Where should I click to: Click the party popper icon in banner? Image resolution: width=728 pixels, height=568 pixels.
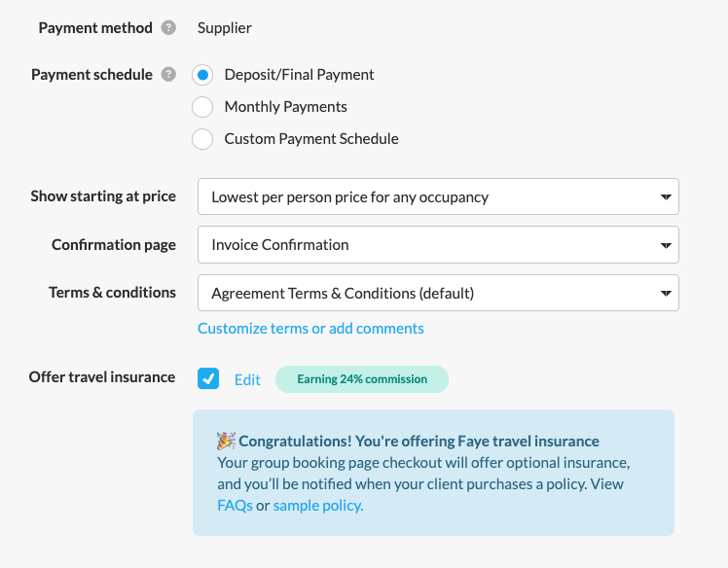point(226,442)
